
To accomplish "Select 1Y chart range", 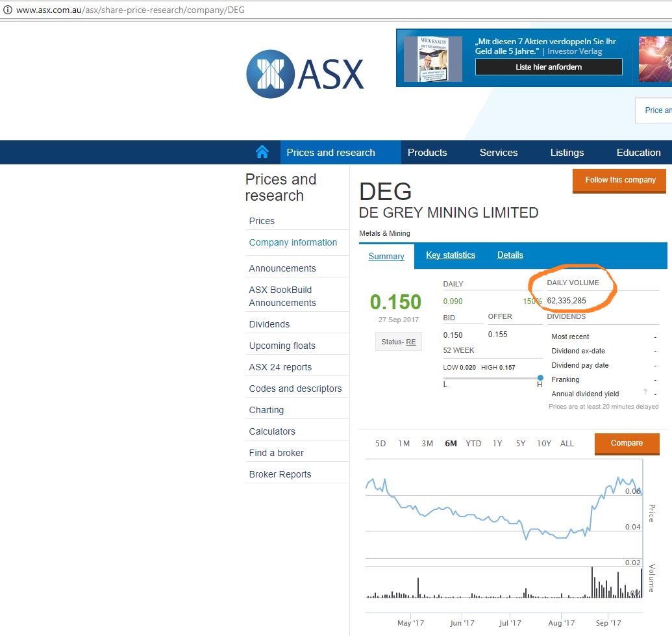I will coord(497,444).
